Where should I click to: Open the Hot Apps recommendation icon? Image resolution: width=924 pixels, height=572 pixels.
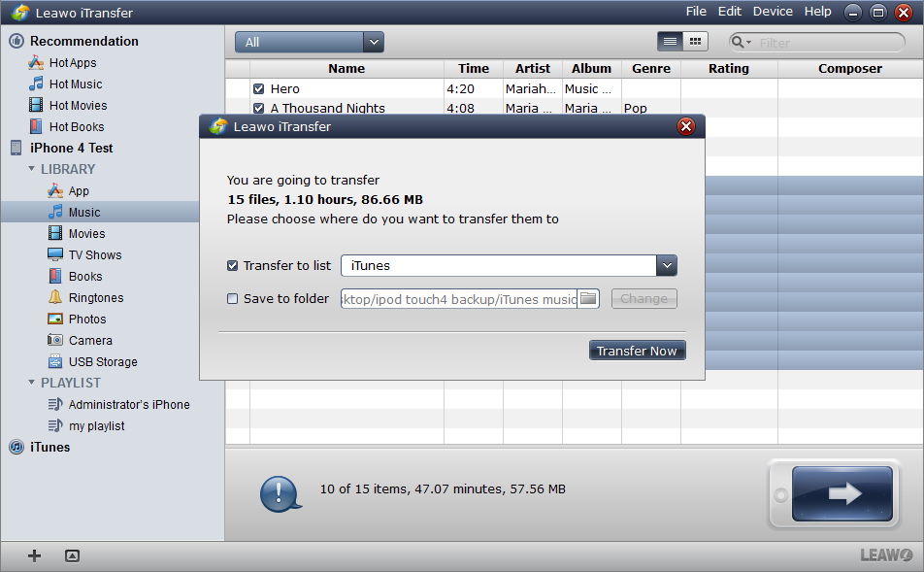pyautogui.click(x=36, y=62)
